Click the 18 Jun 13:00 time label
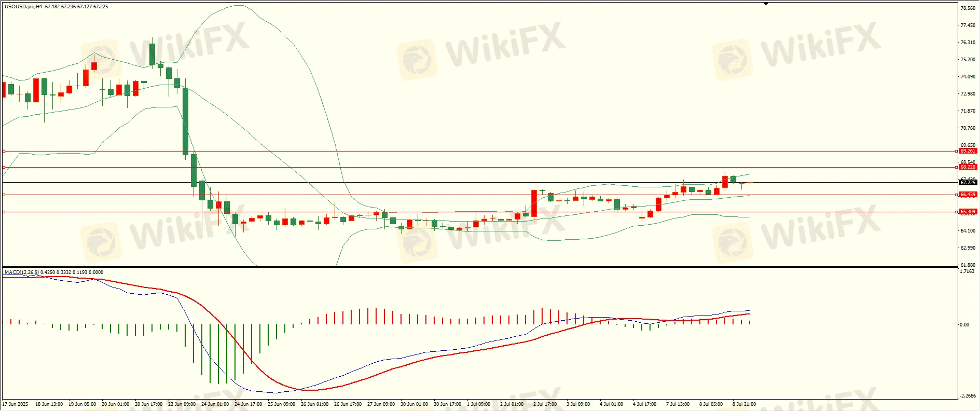 [49, 404]
